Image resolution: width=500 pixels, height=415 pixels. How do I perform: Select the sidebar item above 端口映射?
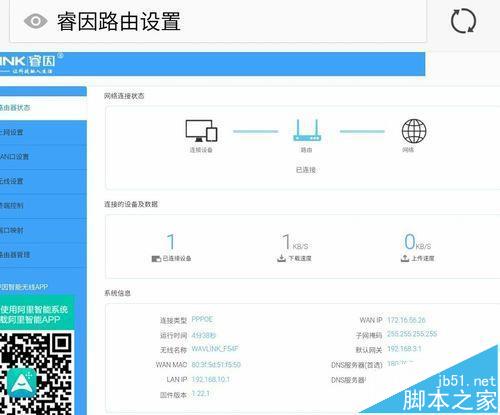click(x=43, y=206)
